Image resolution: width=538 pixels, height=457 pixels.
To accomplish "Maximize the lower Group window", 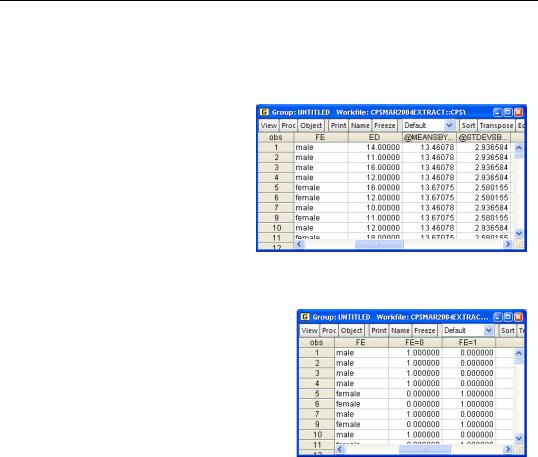I will pyautogui.click(x=508, y=317).
